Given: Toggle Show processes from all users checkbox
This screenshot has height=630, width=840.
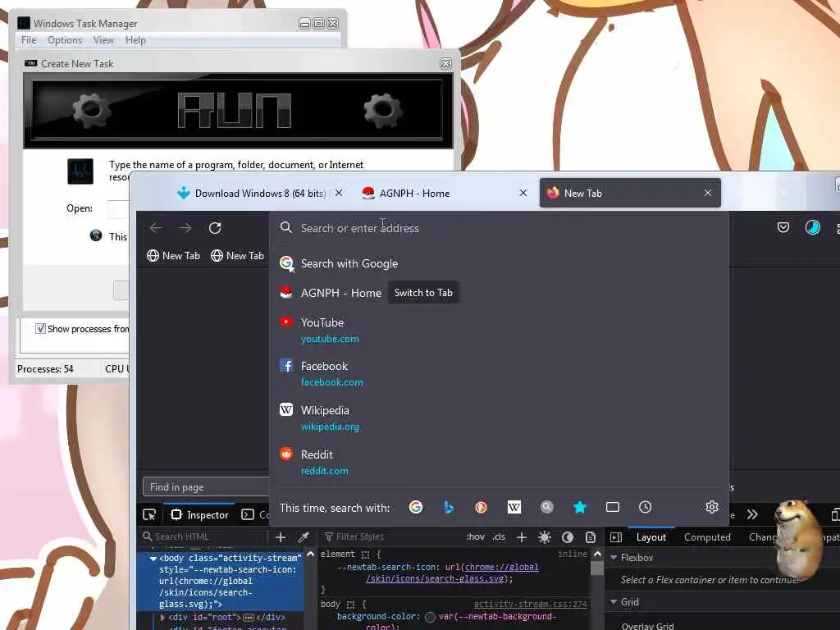Looking at the screenshot, I should [x=40, y=328].
